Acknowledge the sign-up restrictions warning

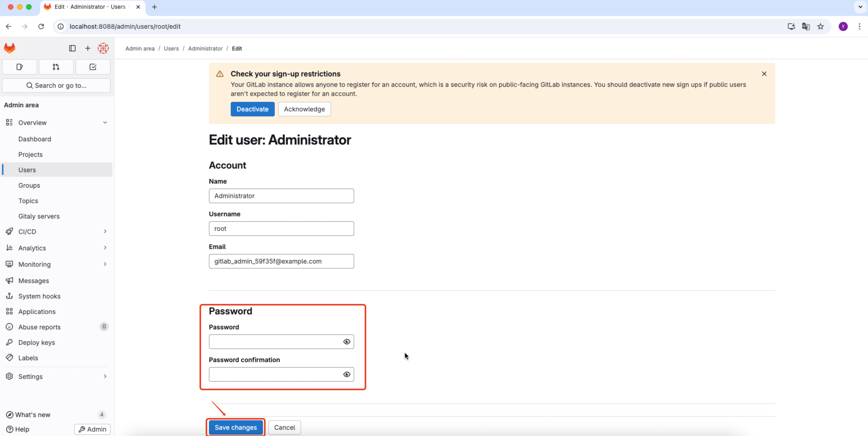(304, 109)
